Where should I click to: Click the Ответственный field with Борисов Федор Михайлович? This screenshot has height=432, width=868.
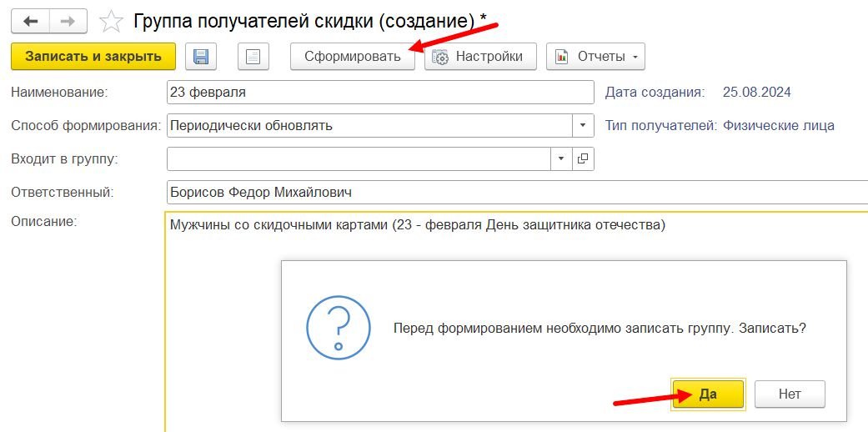(500, 193)
